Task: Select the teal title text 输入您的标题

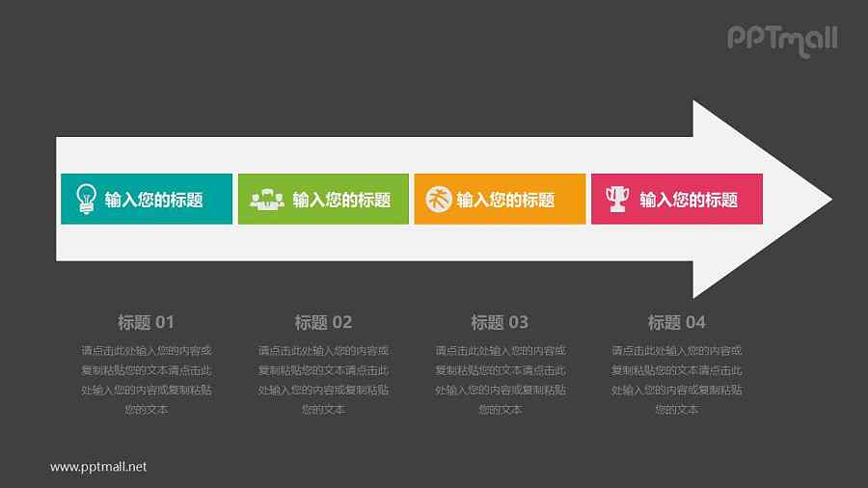Action: pyautogui.click(x=154, y=200)
